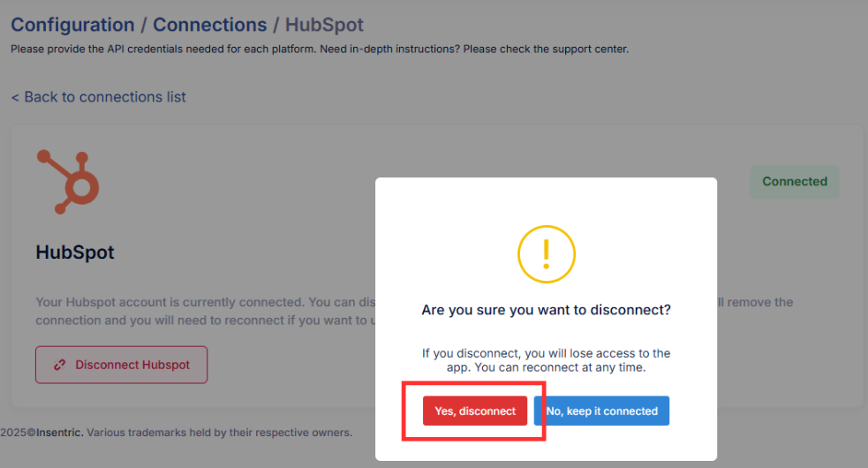Viewport: 868px width, 468px height.
Task: Click the chain-link icon in Disconnect Hubspot
Action: 60,365
